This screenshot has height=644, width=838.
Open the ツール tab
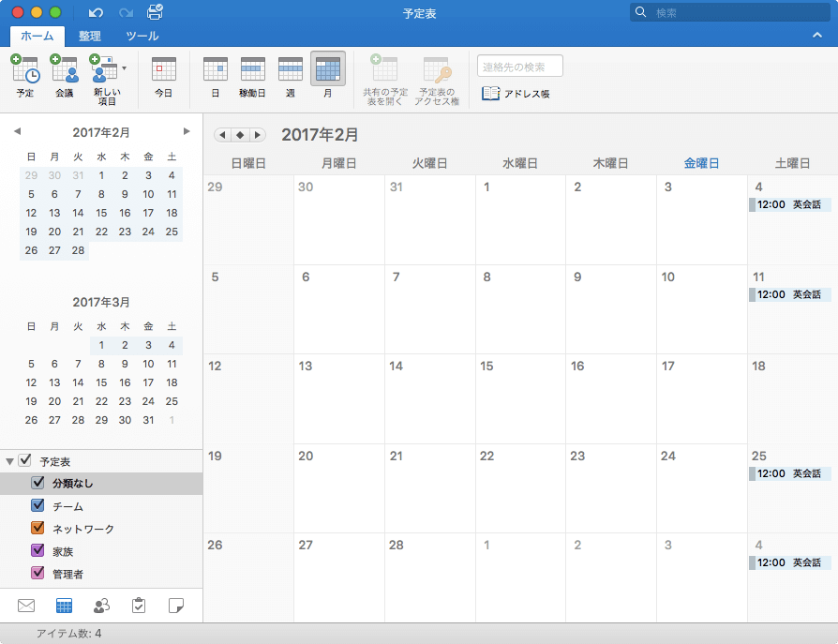tap(142, 36)
